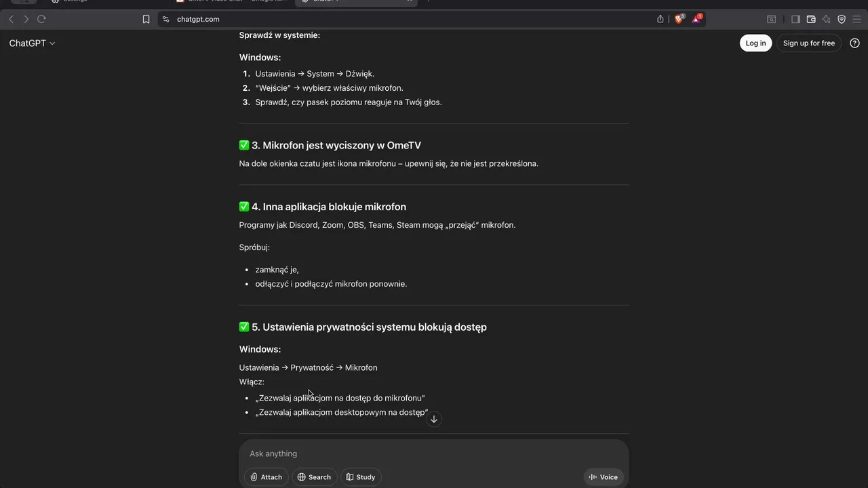Viewport: 868px width, 488px height.
Task: Click the Brave VPN shield icon
Action: (842, 19)
